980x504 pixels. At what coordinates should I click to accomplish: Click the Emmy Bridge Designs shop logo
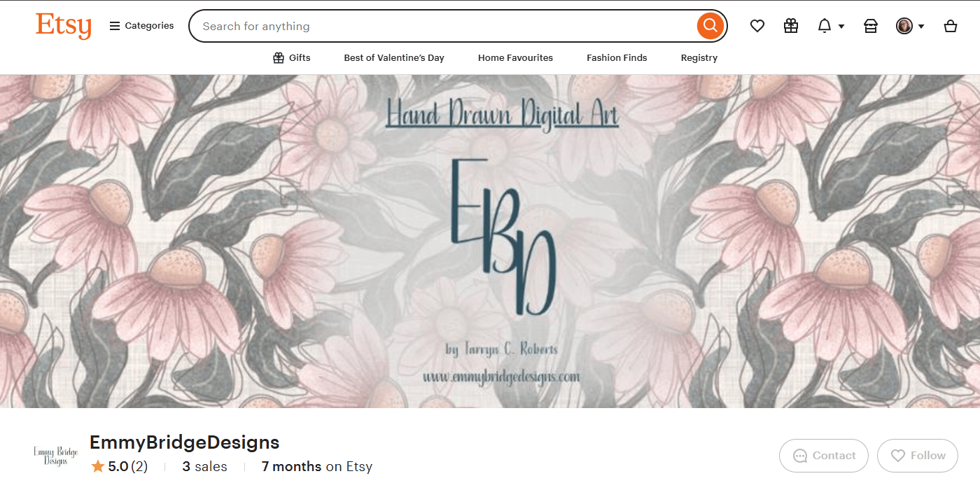[x=55, y=456]
